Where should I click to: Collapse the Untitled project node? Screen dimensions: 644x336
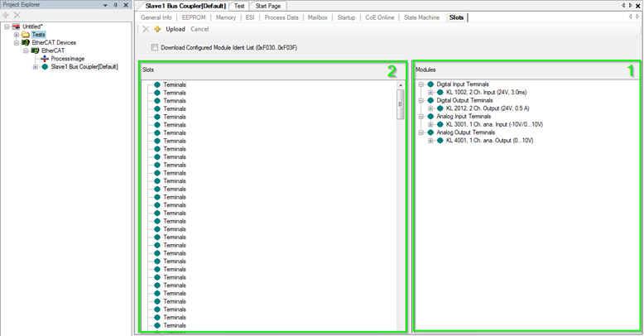(7, 26)
